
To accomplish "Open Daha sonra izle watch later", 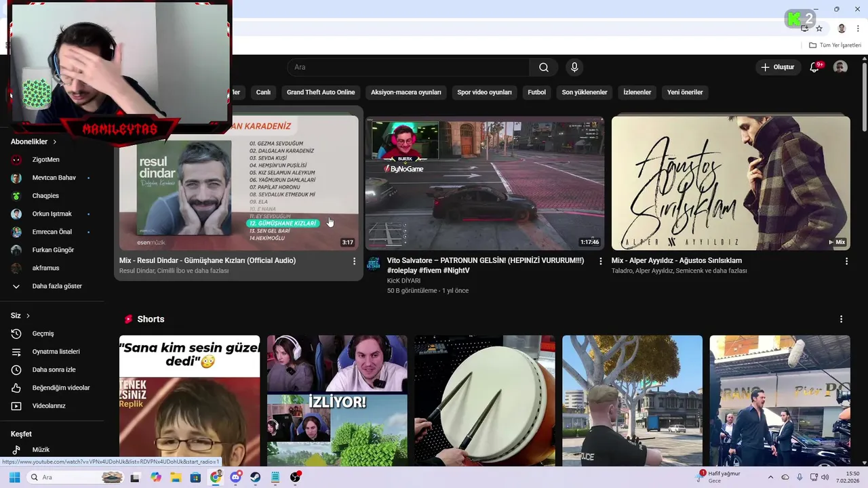I will point(54,369).
